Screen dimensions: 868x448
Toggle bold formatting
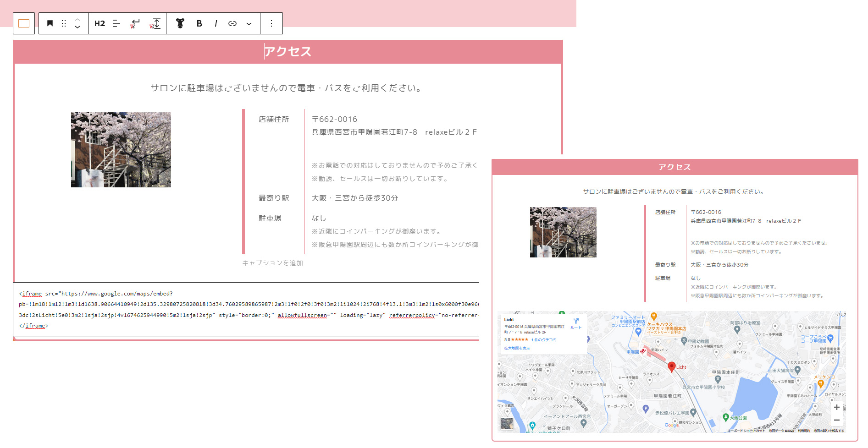[199, 23]
